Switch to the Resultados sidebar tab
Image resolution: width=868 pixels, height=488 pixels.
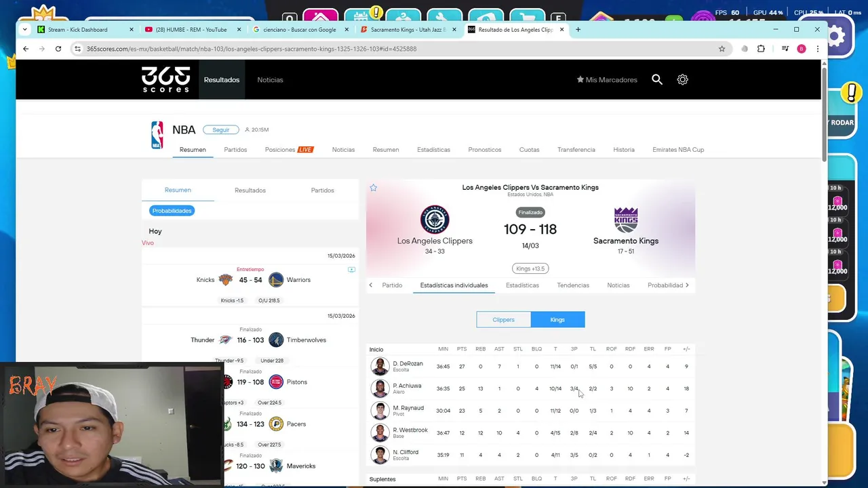click(250, 190)
